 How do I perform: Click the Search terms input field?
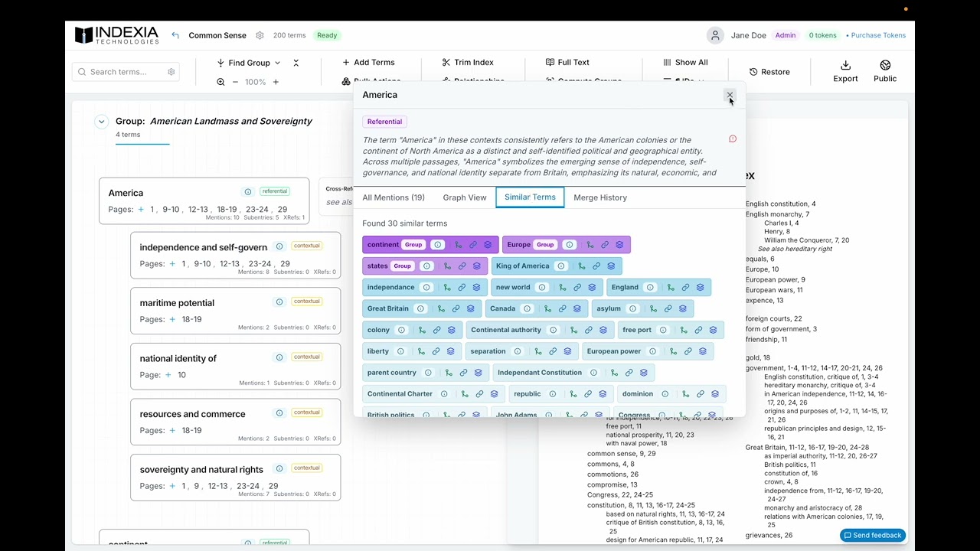(126, 72)
